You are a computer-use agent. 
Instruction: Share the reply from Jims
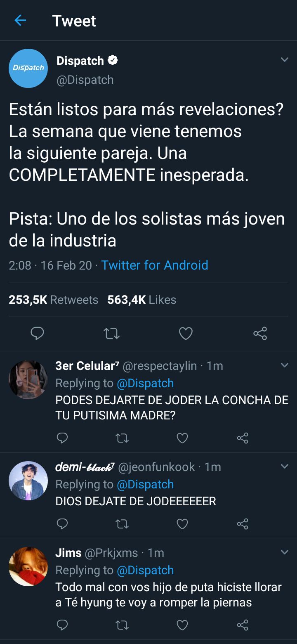[x=243, y=625]
